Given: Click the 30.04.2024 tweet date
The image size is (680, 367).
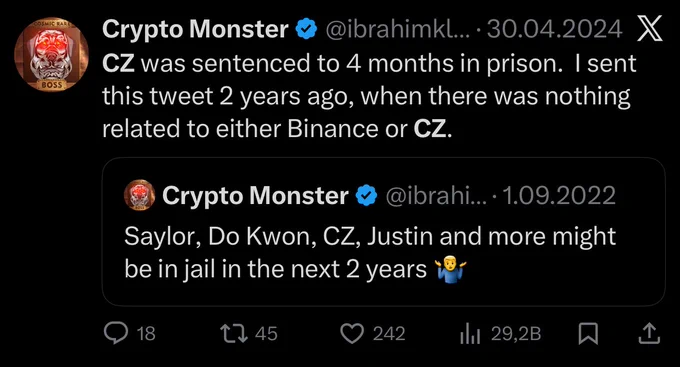Looking at the screenshot, I should (555, 29).
